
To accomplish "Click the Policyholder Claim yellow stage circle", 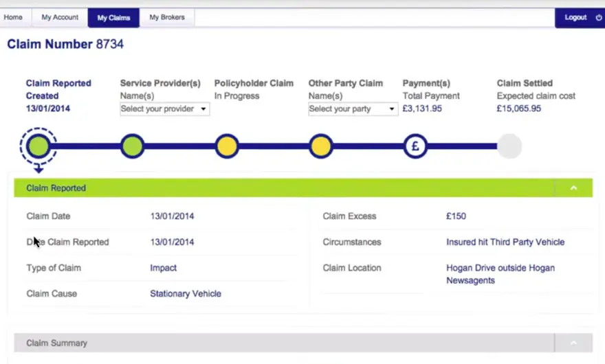I will tap(227, 146).
